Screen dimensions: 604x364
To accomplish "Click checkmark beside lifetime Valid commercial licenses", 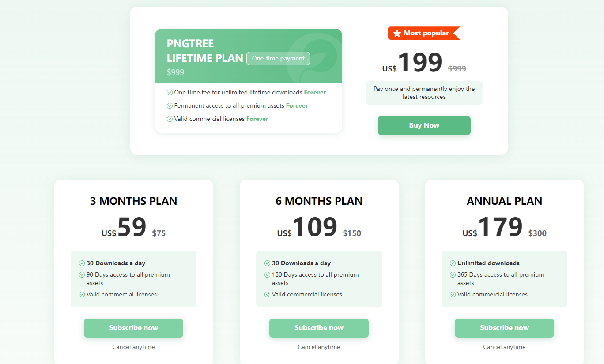I will click(x=170, y=119).
